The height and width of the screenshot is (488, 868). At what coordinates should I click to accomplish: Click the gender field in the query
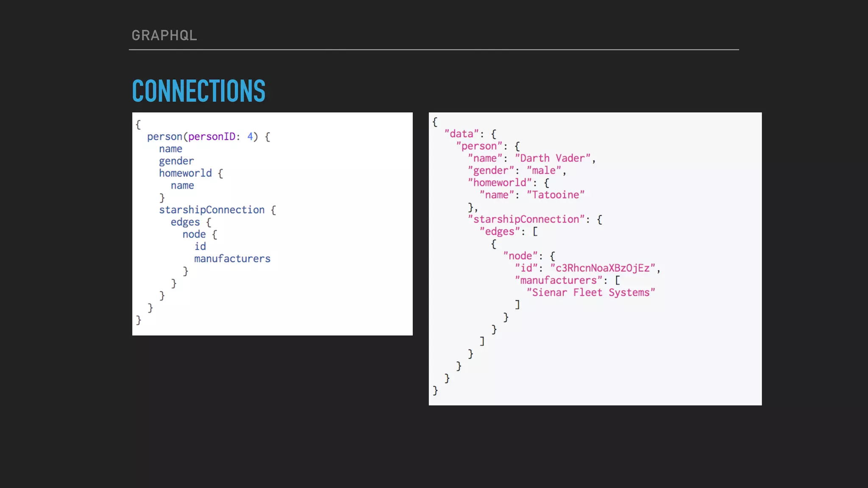click(176, 161)
